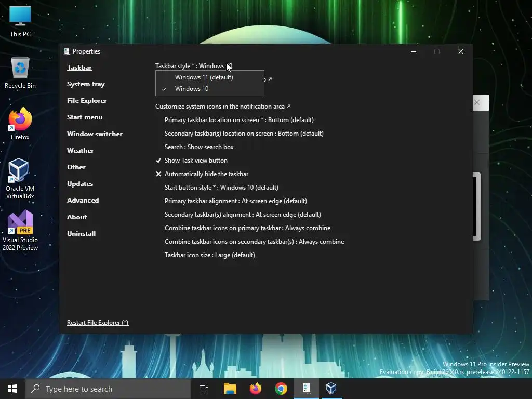The image size is (532, 399).
Task: Open Secondary taskbar(s) alignment dropdown
Action: click(243, 215)
